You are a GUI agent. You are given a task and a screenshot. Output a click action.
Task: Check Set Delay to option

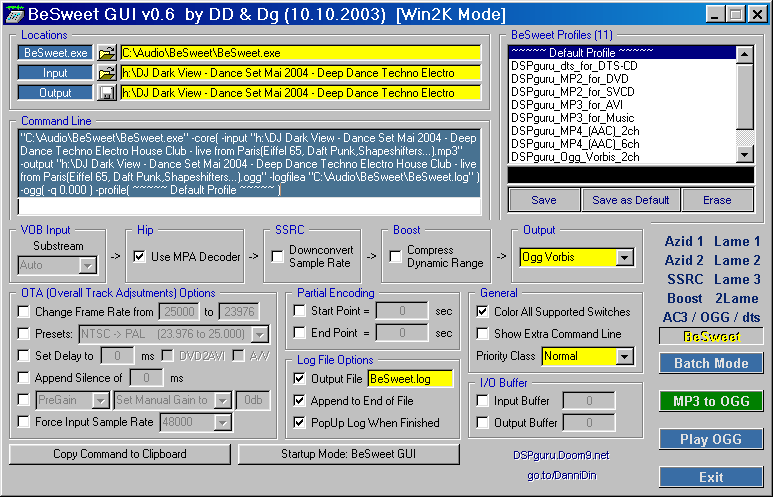click(x=23, y=355)
